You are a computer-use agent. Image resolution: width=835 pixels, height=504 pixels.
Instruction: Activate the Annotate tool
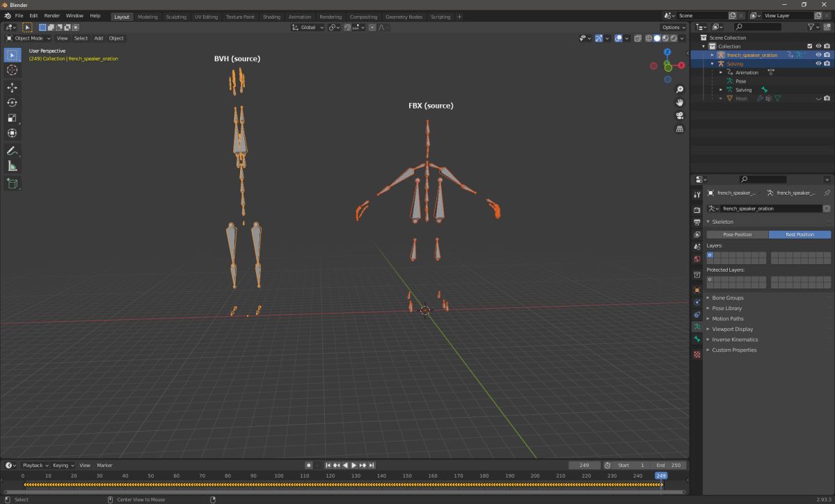(x=13, y=151)
